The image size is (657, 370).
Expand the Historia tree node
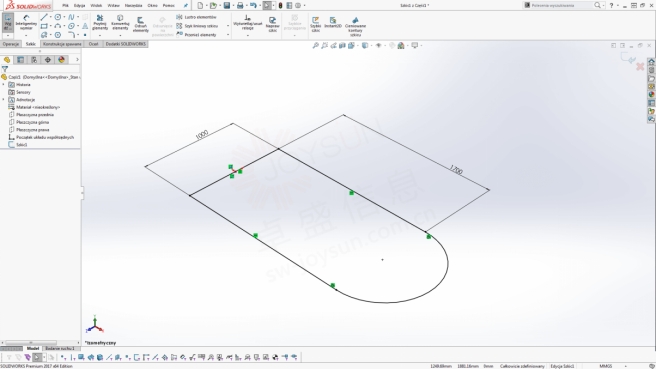[x=4, y=85]
